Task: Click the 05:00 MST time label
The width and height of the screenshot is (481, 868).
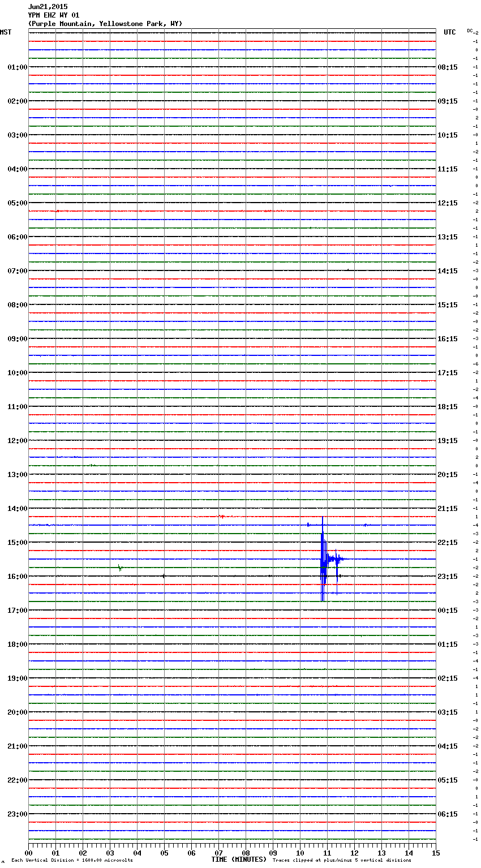Action: (18, 203)
